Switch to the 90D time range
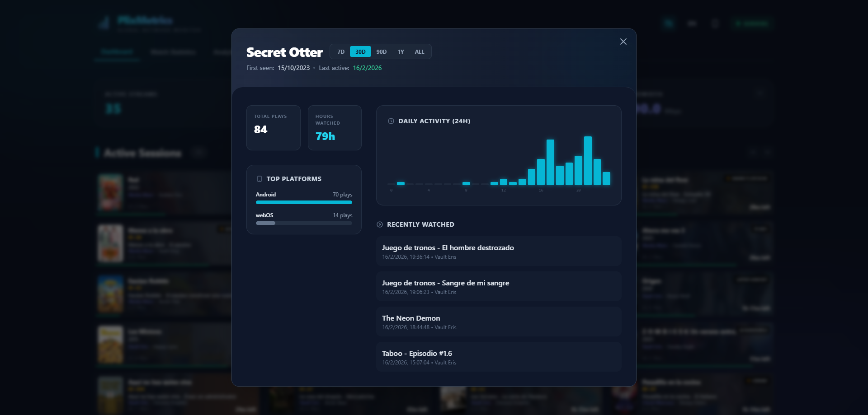This screenshot has height=415, width=868. (382, 52)
